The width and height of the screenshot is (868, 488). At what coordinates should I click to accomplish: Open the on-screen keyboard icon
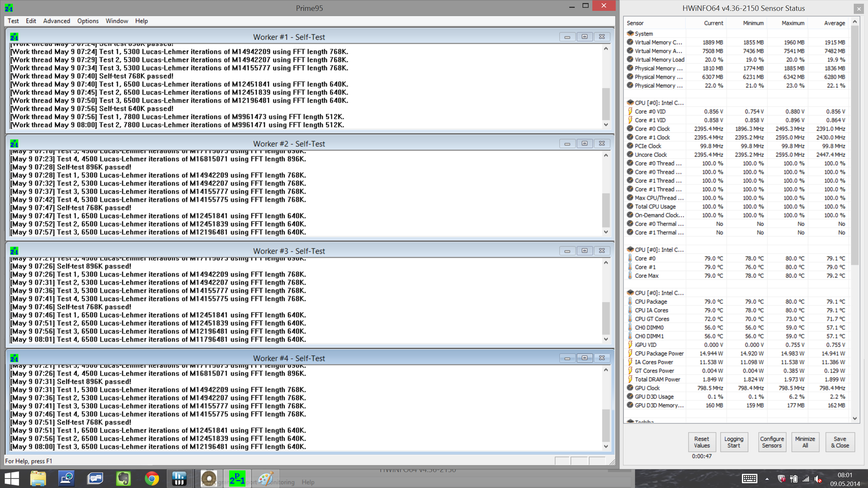(749, 479)
